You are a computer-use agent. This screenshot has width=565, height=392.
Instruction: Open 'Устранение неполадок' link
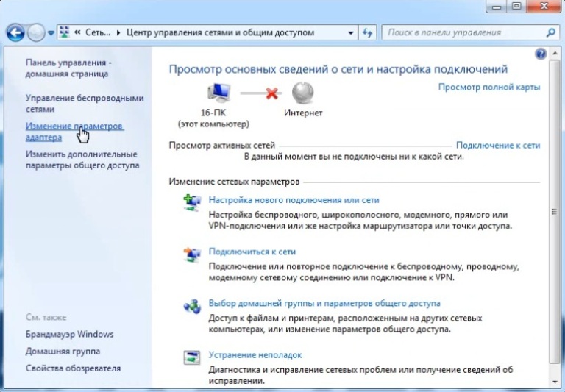pyautogui.click(x=255, y=355)
